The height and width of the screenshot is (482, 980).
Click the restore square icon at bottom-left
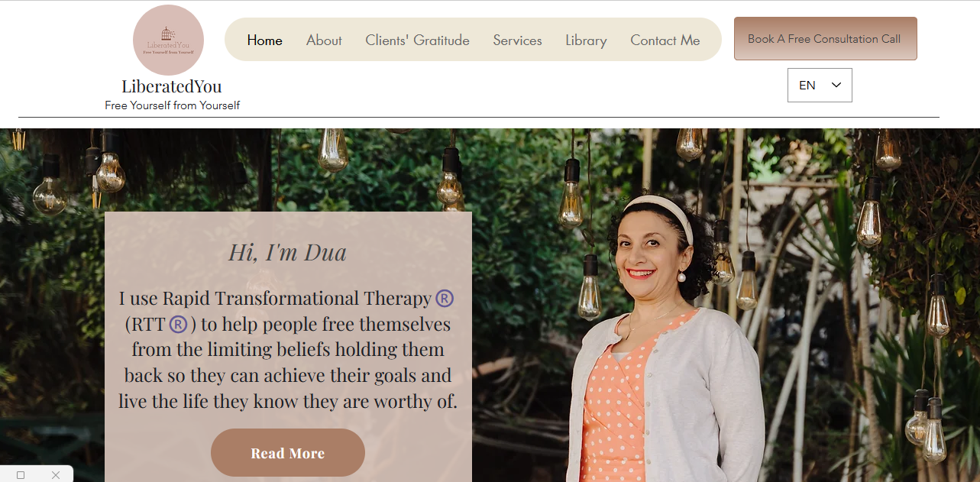(x=21, y=475)
